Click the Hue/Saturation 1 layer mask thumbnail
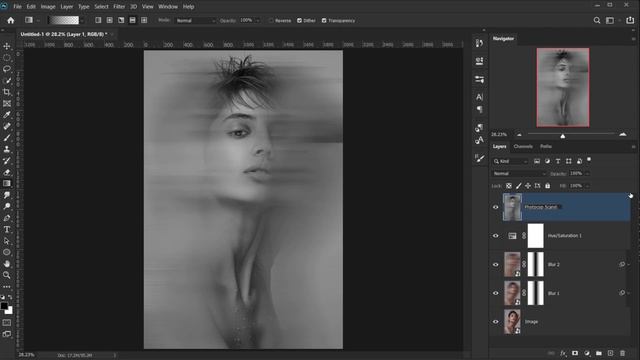Screen dimensions: 640x360 click(536, 236)
